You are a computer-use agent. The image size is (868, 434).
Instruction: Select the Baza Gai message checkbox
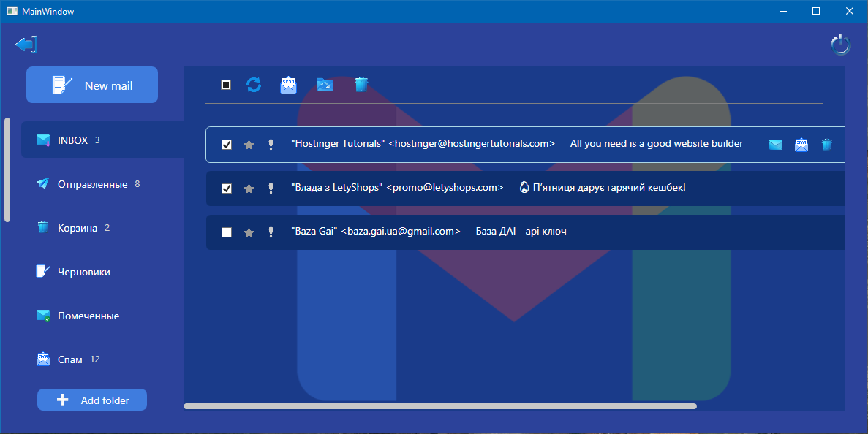pyautogui.click(x=227, y=232)
